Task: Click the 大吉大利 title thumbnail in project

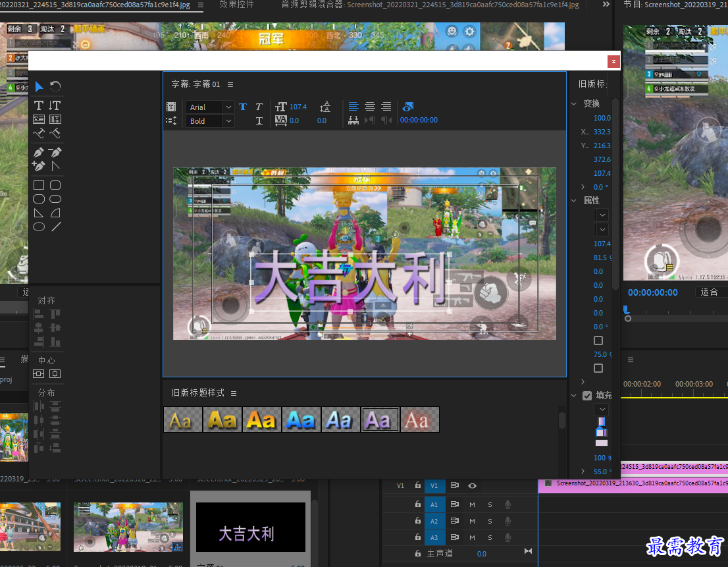Action: pos(250,527)
